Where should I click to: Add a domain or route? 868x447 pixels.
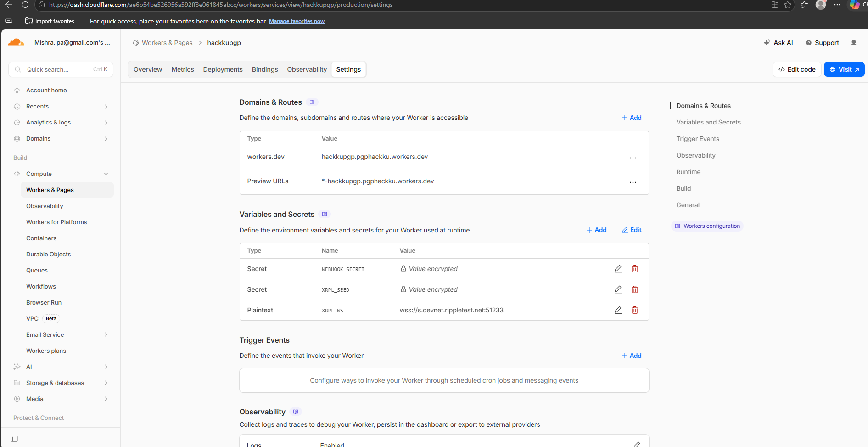[632, 118]
